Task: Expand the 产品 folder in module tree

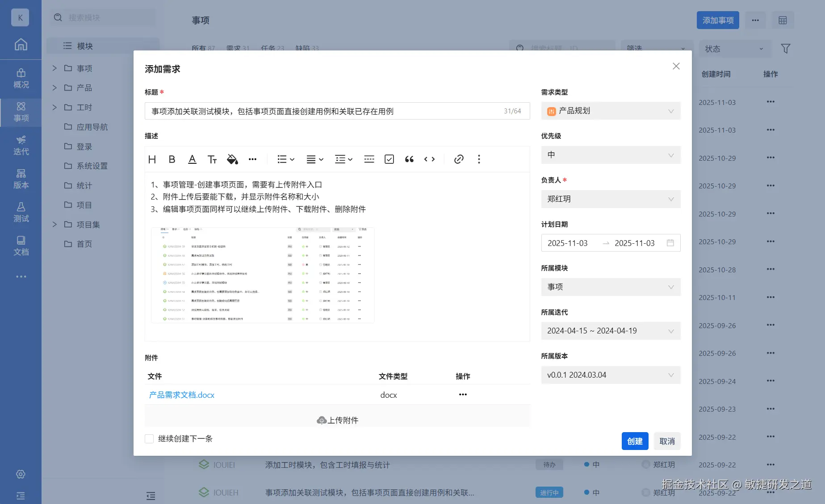Action: coord(54,87)
